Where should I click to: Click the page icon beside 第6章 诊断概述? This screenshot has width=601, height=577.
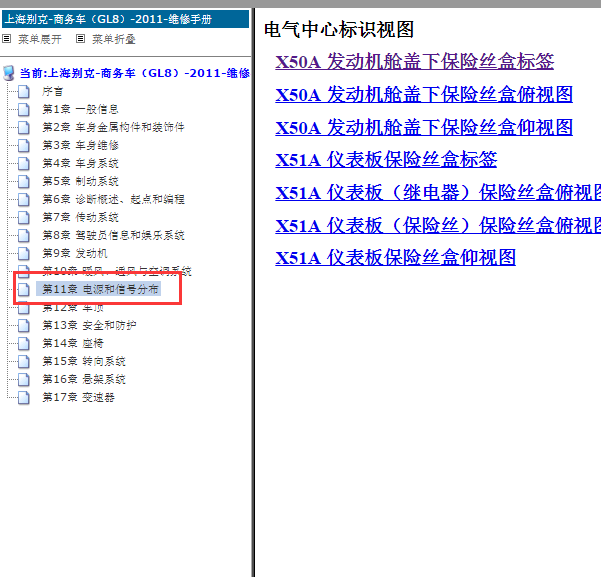pyautogui.click(x=24, y=199)
